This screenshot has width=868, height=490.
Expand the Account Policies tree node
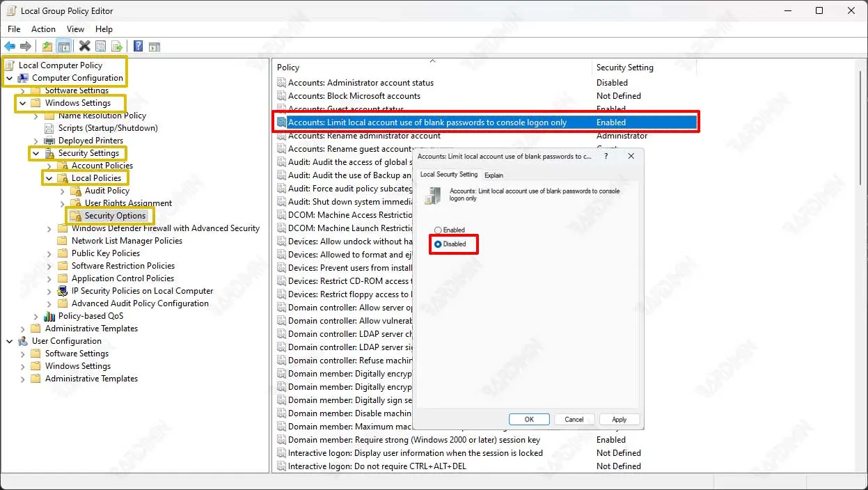(49, 166)
